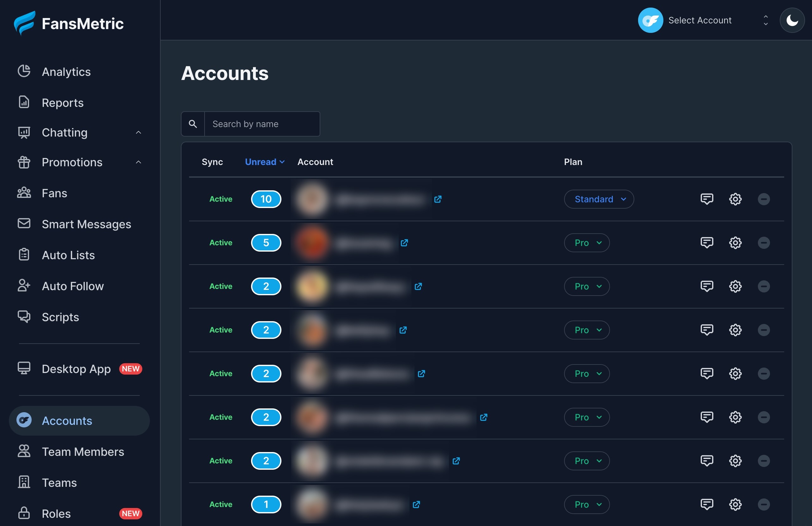The width and height of the screenshot is (812, 526).
Task: Open the Select Account dropdown
Action: click(704, 21)
